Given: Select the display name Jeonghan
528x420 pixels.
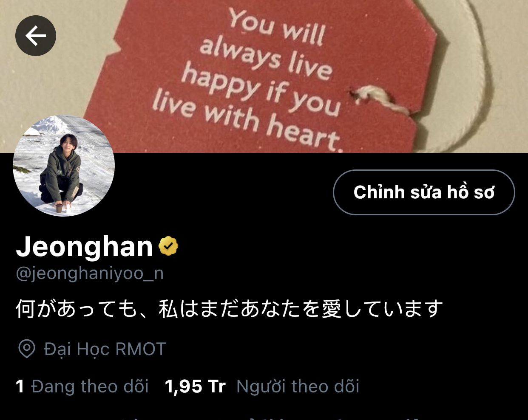Looking at the screenshot, I should click(84, 246).
